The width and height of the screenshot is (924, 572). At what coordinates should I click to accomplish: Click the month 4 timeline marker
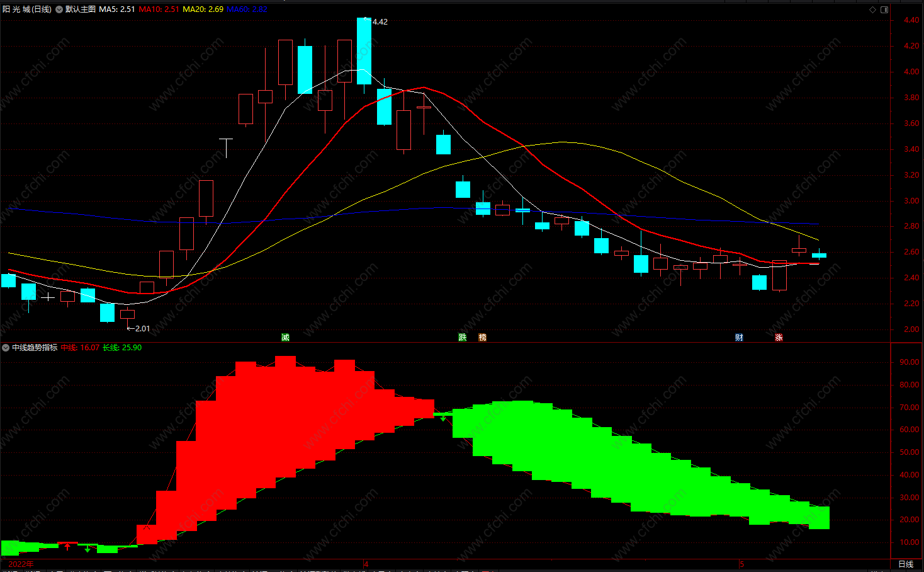pyautogui.click(x=366, y=564)
